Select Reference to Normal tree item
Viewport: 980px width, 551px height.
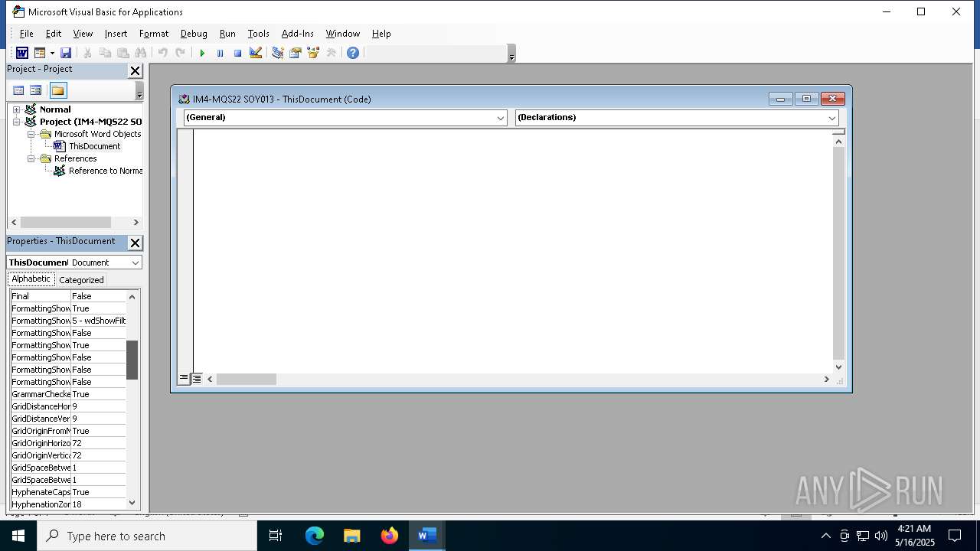[x=105, y=171]
